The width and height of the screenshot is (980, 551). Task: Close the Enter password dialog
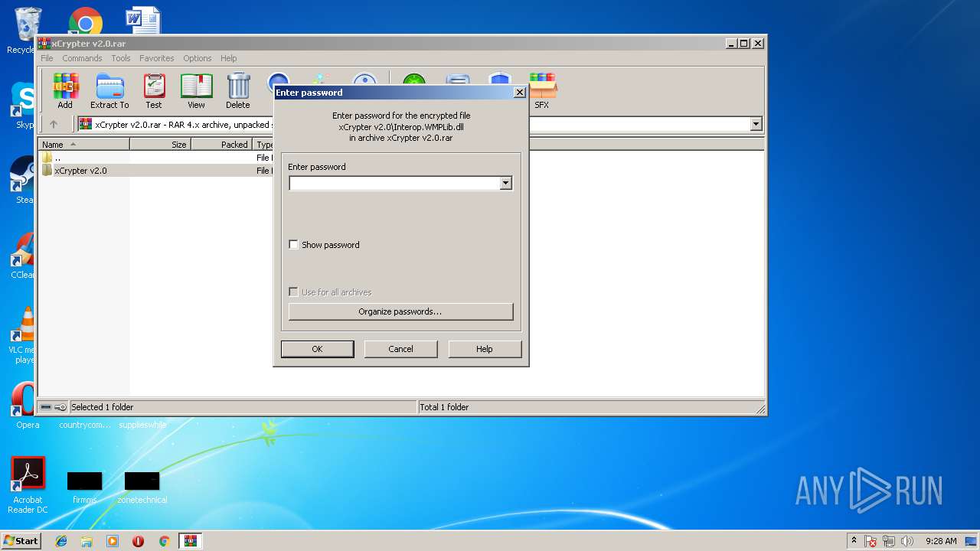click(519, 93)
